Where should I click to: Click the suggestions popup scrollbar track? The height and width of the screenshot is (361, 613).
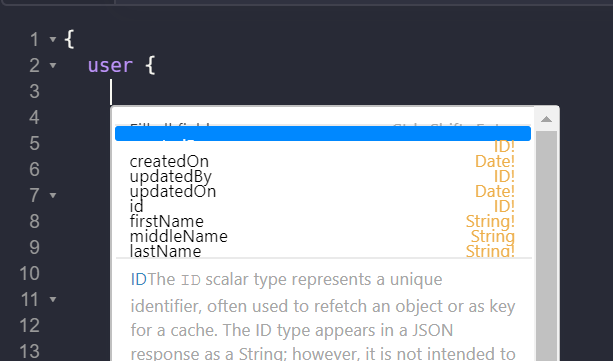click(546, 246)
